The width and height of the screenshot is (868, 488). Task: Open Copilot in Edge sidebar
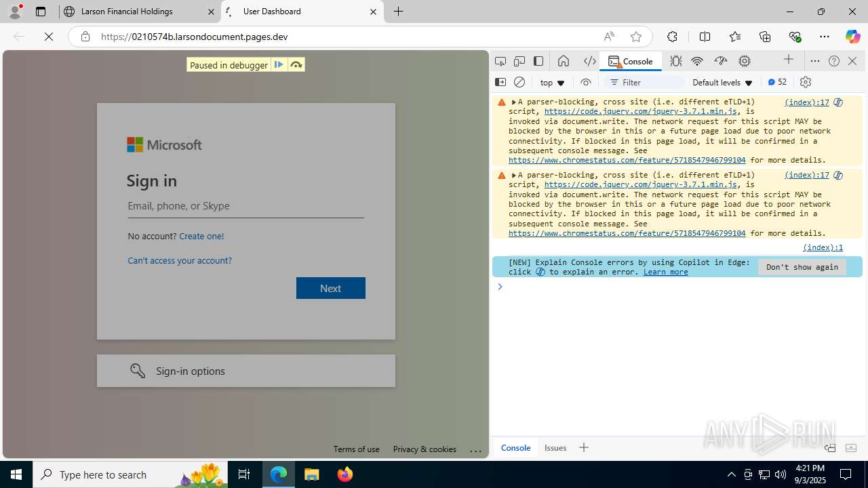852,37
